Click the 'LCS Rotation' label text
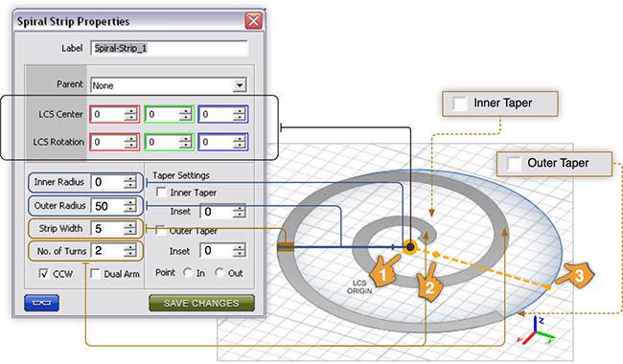The width and height of the screenshot is (623, 364). coord(58,142)
